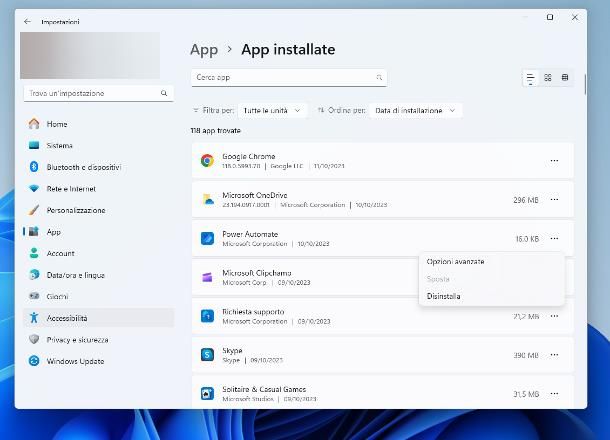
Task: Open Privacy e sicurezza settings
Action: [x=99, y=340]
